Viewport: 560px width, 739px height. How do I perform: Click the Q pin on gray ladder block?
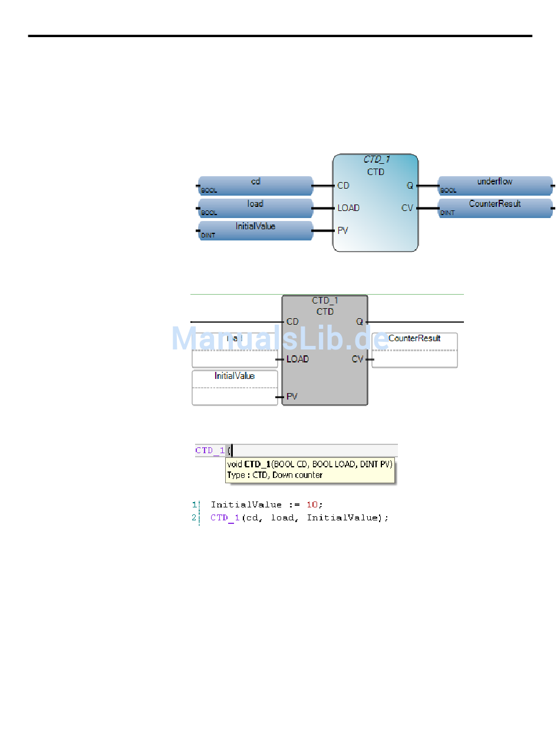tap(360, 322)
